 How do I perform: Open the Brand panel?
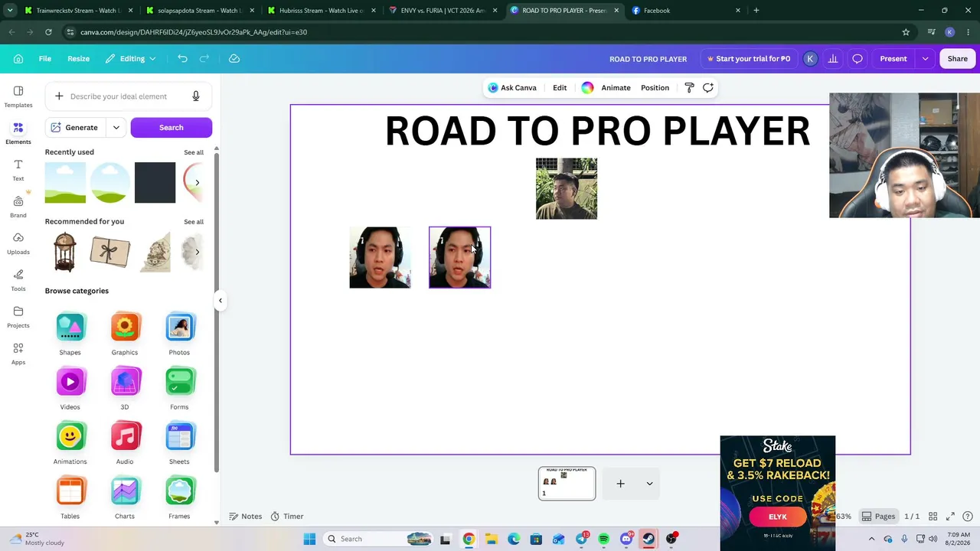click(18, 207)
